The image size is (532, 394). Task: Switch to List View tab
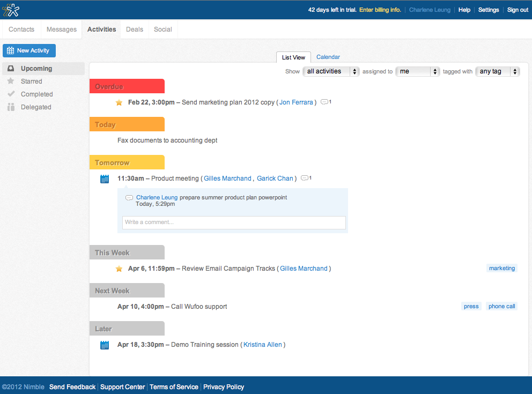(x=293, y=57)
